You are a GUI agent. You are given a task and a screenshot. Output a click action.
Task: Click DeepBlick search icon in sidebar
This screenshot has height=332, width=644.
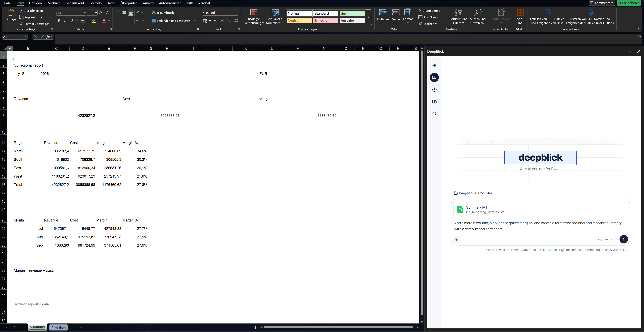pos(434,114)
